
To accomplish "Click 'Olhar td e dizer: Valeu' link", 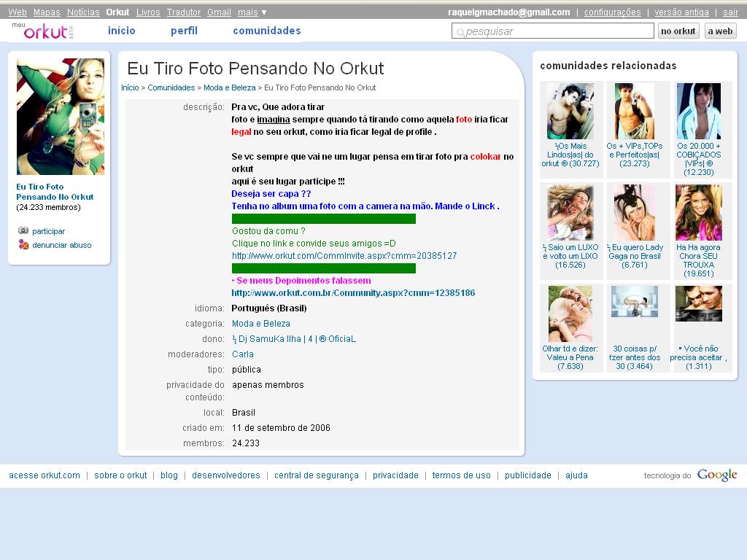I will click(570, 357).
